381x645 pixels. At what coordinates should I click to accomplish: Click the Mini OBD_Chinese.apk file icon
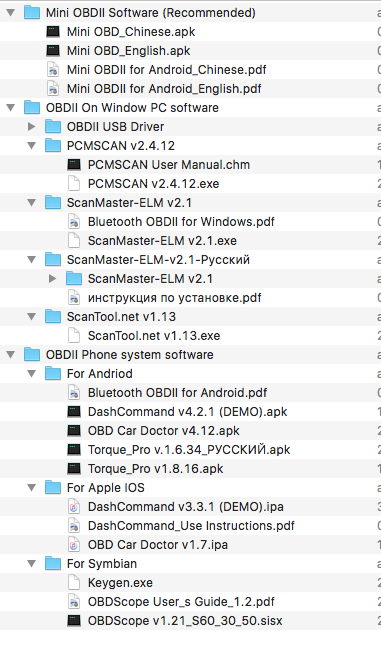coord(53,32)
